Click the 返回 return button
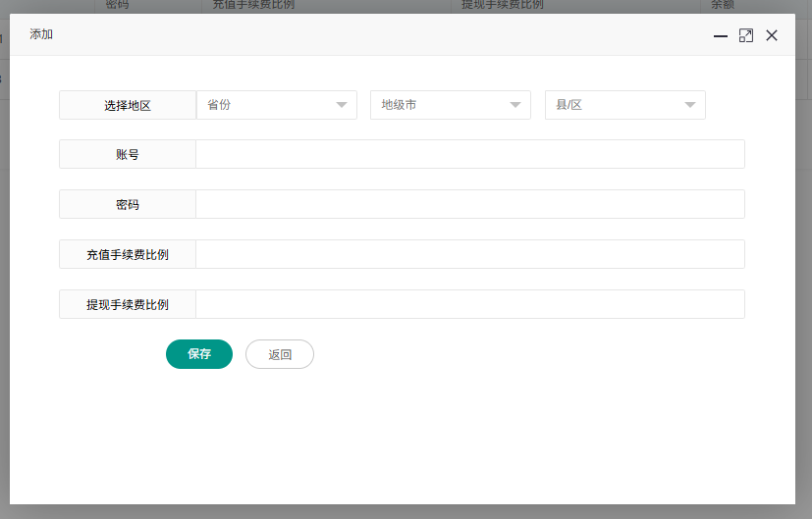This screenshot has width=812, height=519. (280, 354)
